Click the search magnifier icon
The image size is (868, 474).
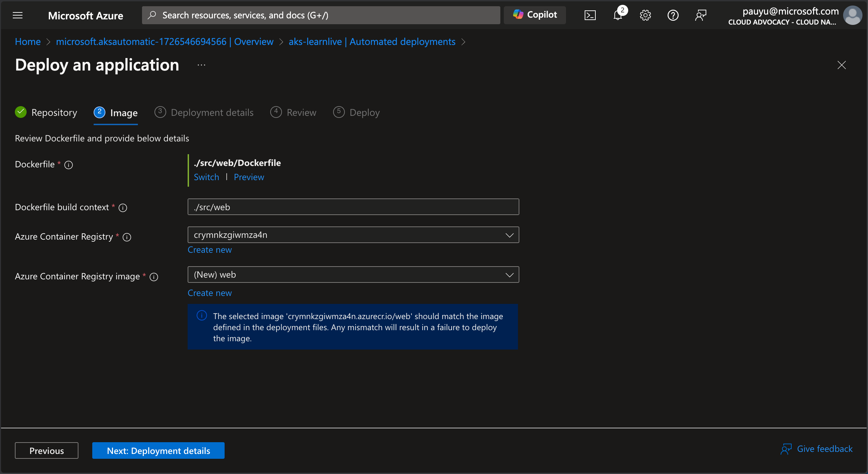point(152,15)
